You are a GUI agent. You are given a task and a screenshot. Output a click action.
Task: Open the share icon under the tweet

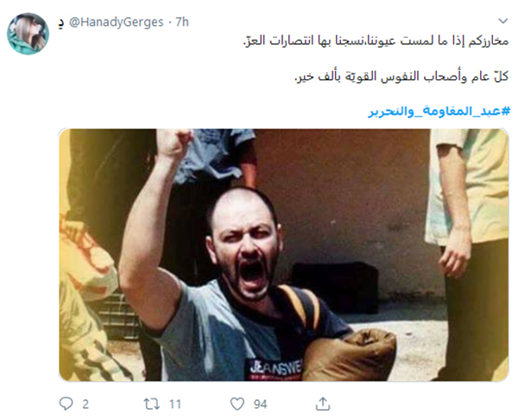click(x=323, y=404)
